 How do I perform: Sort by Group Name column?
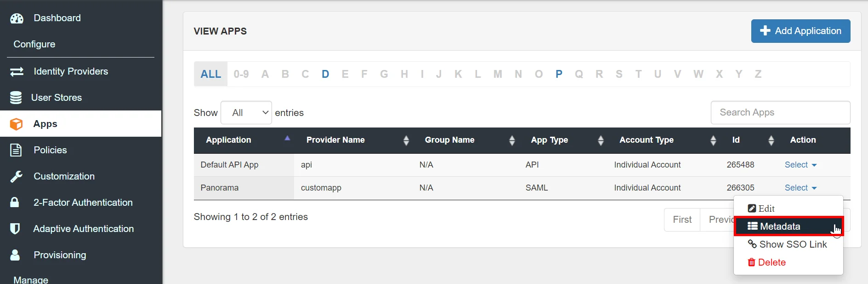512,140
